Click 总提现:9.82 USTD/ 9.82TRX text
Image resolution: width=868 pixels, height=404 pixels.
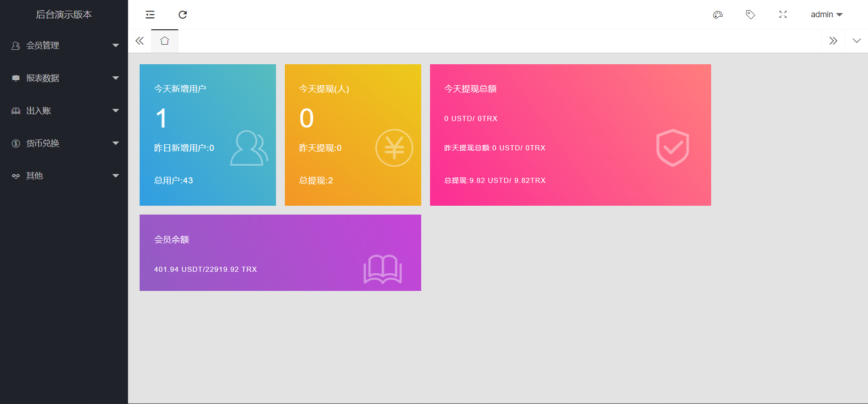click(495, 181)
